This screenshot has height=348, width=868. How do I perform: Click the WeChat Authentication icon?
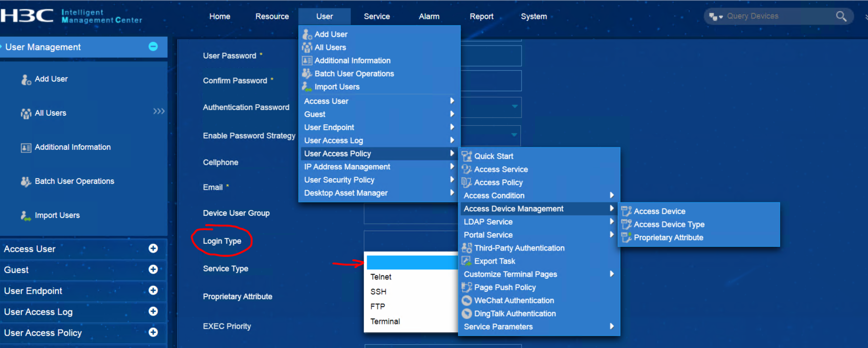[467, 301]
